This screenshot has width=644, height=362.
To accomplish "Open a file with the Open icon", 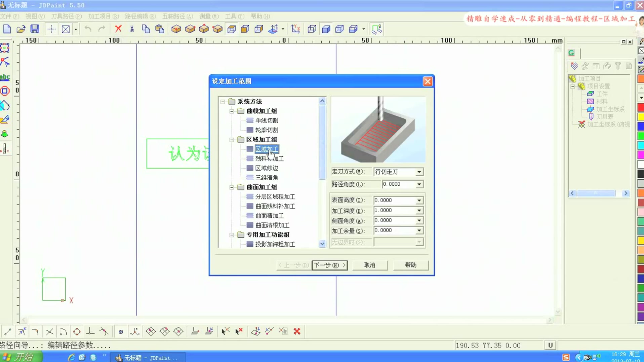I will coord(21,29).
